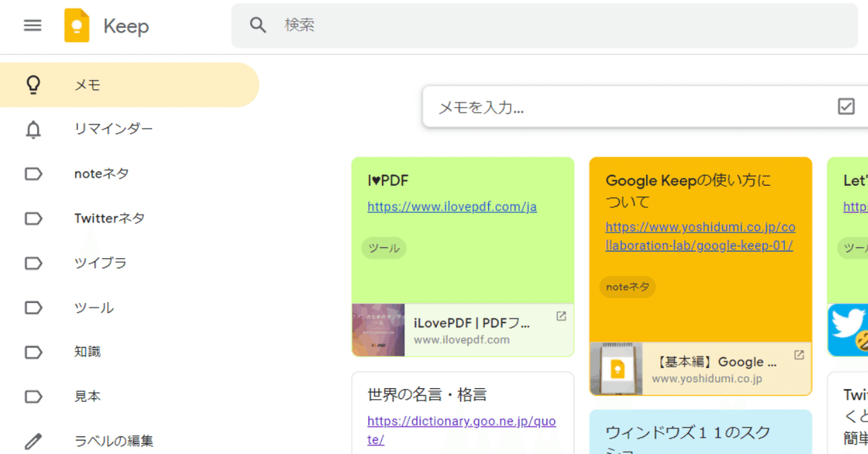Click noteネタ tag on Google Keep note
Image resolution: width=868 pixels, height=454 pixels.
pyautogui.click(x=628, y=287)
